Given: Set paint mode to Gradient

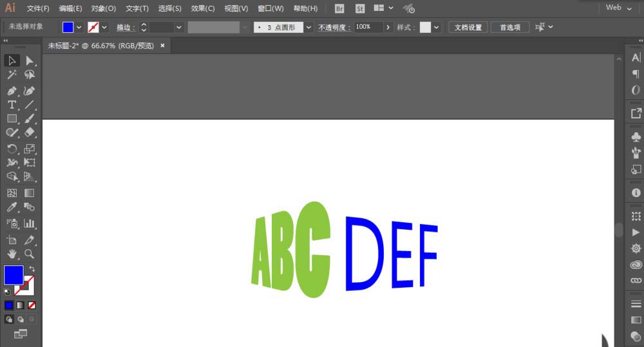Looking at the screenshot, I should tap(21, 305).
